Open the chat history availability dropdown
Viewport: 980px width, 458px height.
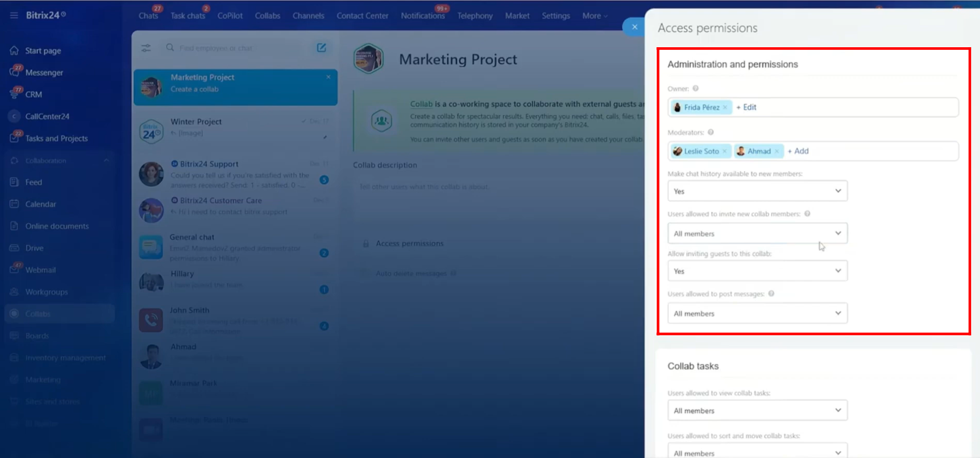pyautogui.click(x=757, y=191)
